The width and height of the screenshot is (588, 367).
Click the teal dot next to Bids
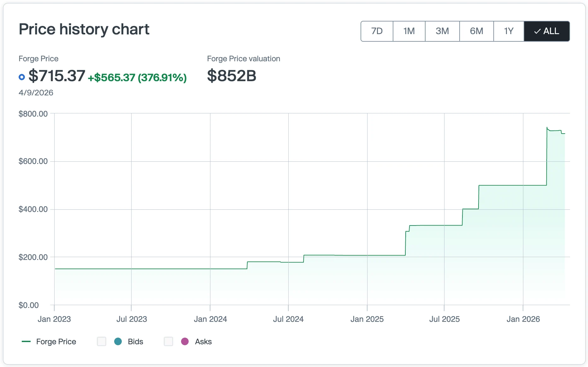(118, 341)
